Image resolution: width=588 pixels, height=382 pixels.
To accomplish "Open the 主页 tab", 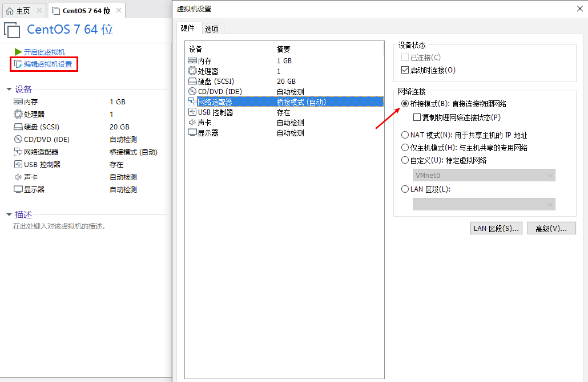I will point(23,11).
